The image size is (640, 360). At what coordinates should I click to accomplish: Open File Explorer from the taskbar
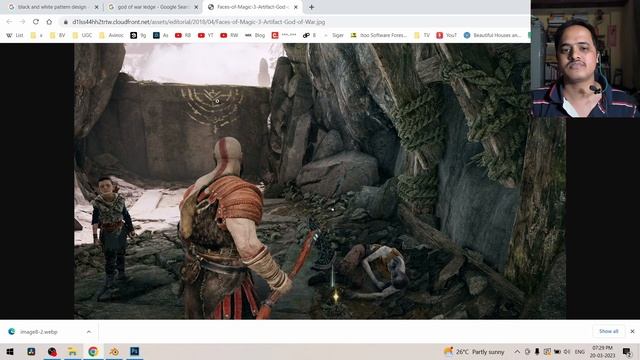tap(72, 351)
